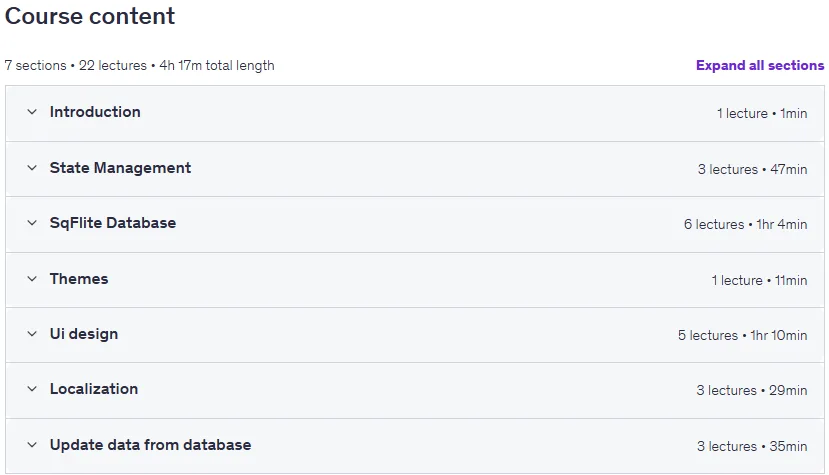Select the '3 lectures • 47min' text

pos(752,169)
